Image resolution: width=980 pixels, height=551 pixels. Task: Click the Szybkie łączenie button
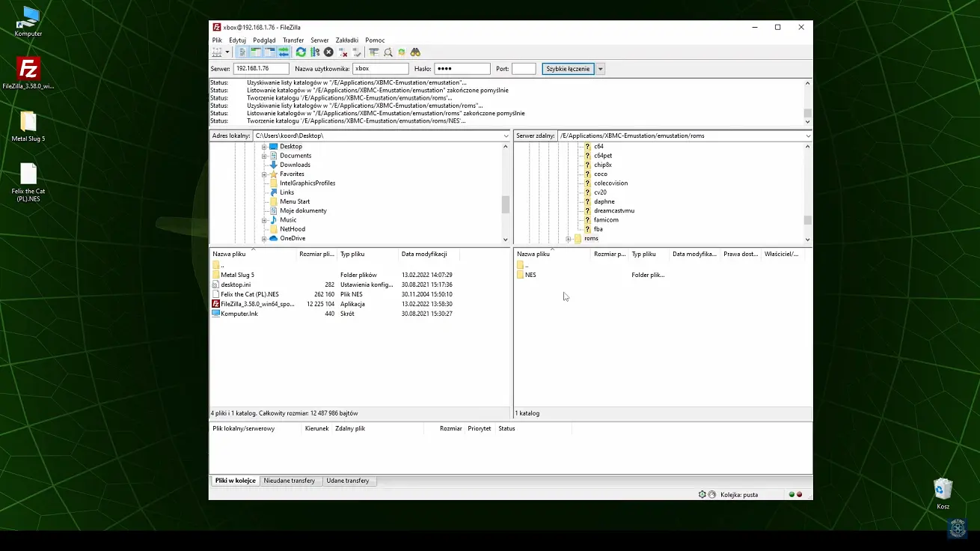pyautogui.click(x=568, y=69)
